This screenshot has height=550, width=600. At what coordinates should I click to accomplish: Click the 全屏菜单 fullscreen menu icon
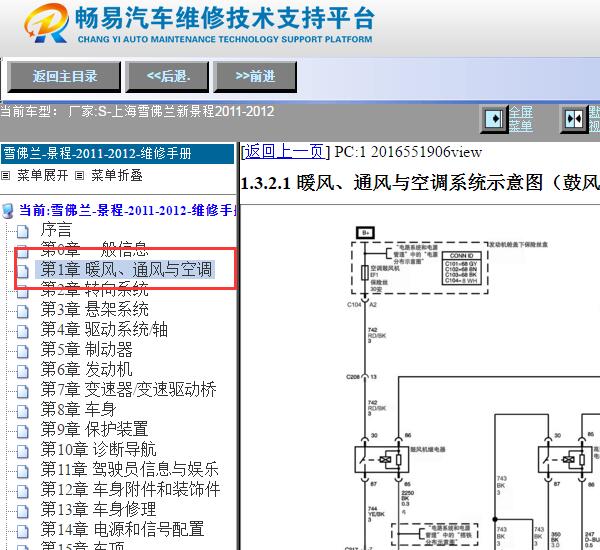click(x=494, y=119)
